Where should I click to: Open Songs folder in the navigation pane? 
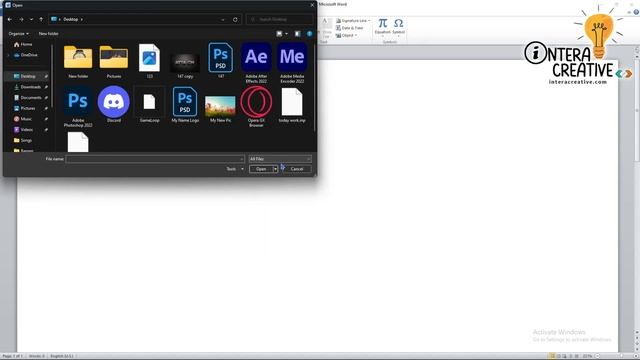tap(23, 140)
